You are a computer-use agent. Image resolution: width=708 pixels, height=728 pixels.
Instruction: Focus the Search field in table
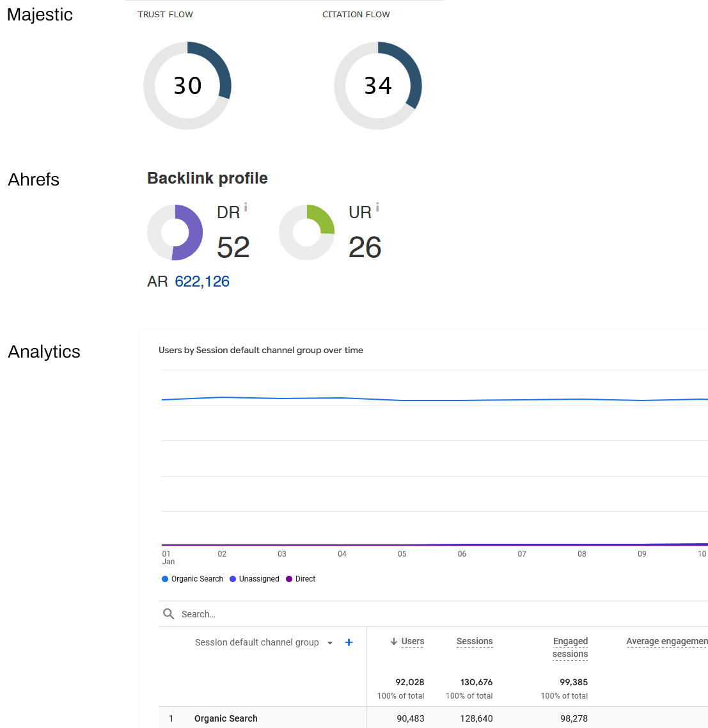[433, 614]
